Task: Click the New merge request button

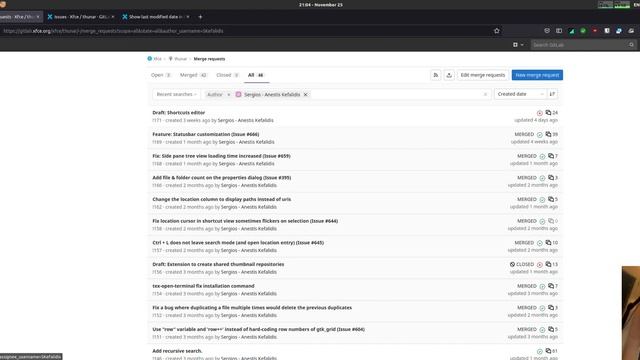Action: (537, 75)
